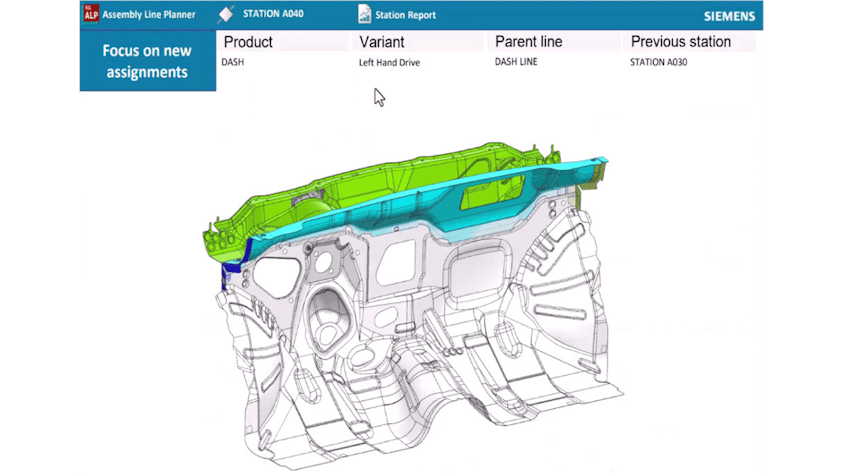This screenshot has width=843, height=474.
Task: Click the diamond station icon
Action: [x=226, y=15]
